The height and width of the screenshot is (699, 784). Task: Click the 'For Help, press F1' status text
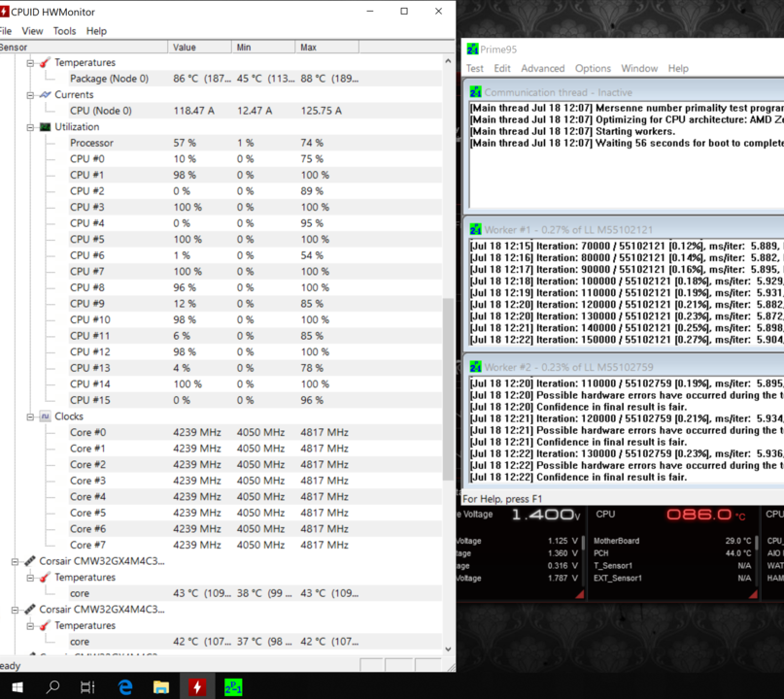pyautogui.click(x=502, y=499)
